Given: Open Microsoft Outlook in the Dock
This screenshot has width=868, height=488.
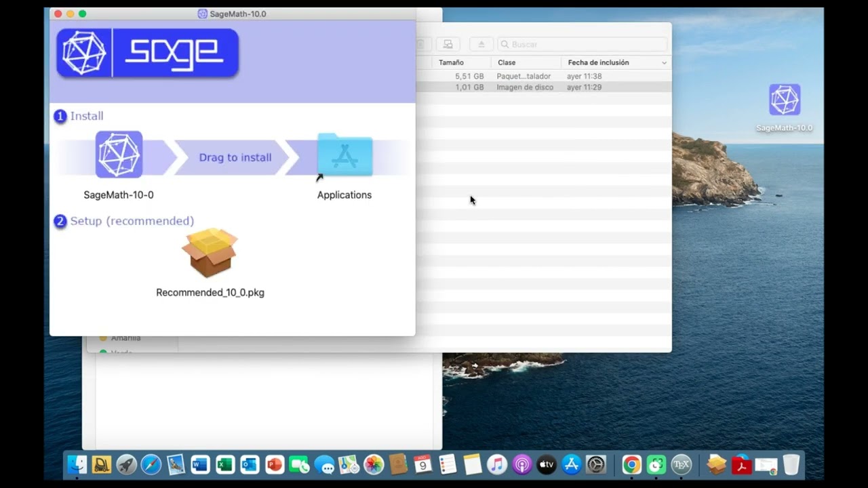Looking at the screenshot, I should pos(250,465).
